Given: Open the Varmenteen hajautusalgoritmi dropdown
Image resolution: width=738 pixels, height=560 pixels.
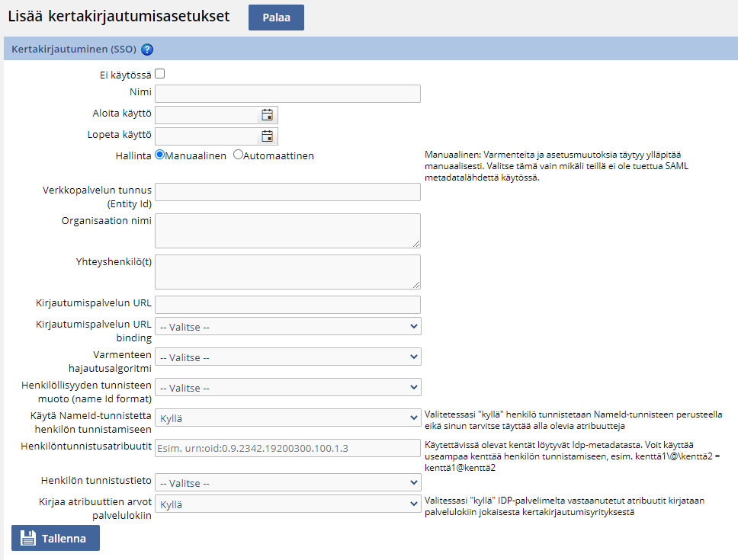Looking at the screenshot, I should click(x=287, y=357).
